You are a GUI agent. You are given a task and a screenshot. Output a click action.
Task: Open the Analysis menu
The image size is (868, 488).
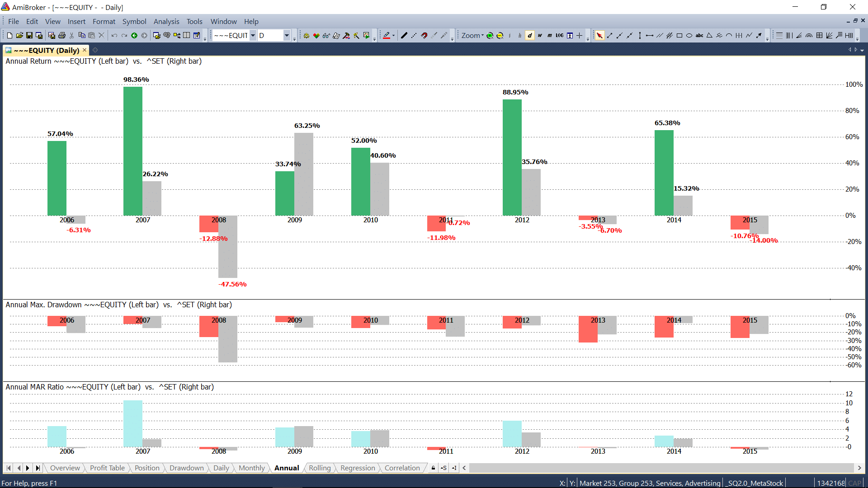pyautogui.click(x=166, y=21)
